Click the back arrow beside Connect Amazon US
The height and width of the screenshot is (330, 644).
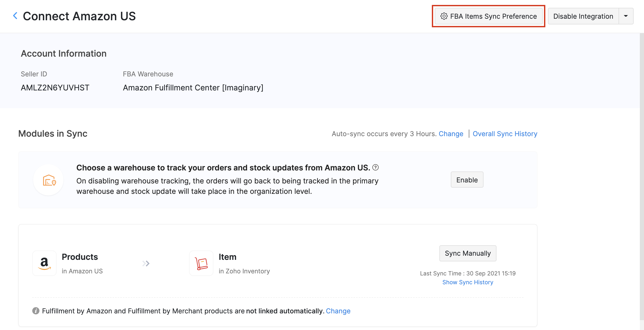point(15,16)
